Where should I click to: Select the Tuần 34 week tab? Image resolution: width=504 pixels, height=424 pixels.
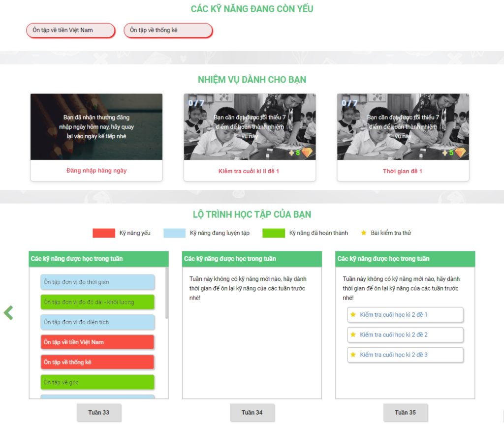coord(252,413)
